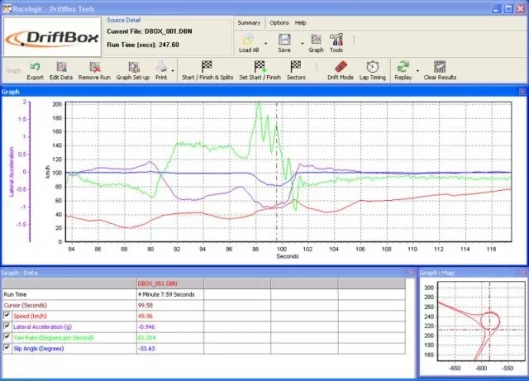
Task: Click the purple Lateral Acceleration axis
Action: [x=30, y=171]
